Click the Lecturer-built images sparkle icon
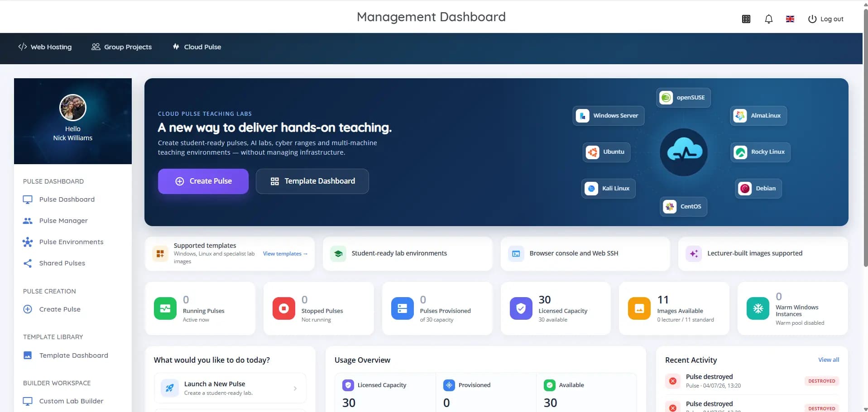This screenshot has height=412, width=868. [694, 254]
